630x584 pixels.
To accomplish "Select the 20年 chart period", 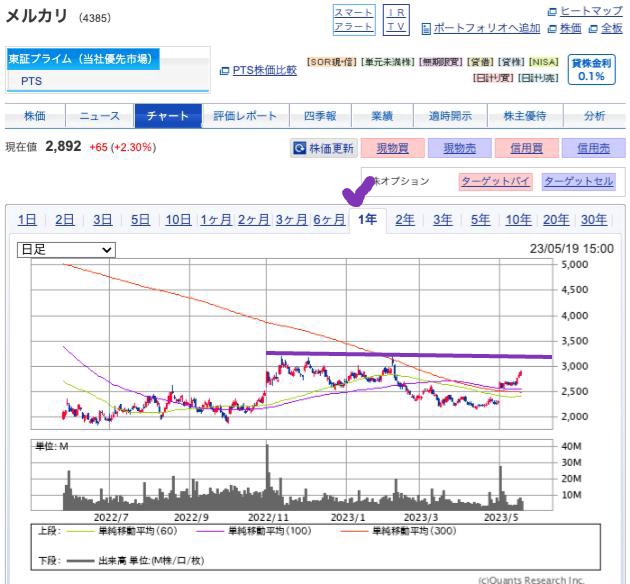I will pyautogui.click(x=556, y=220).
